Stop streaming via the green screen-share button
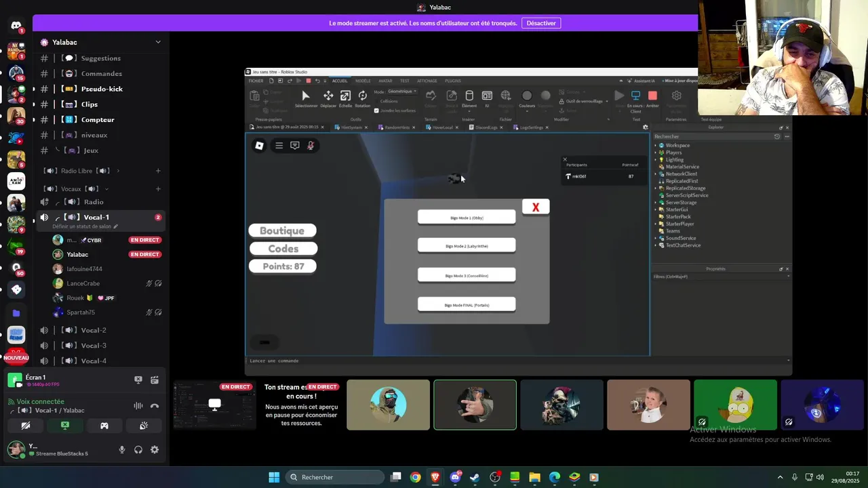This screenshot has height=488, width=868. [x=65, y=426]
